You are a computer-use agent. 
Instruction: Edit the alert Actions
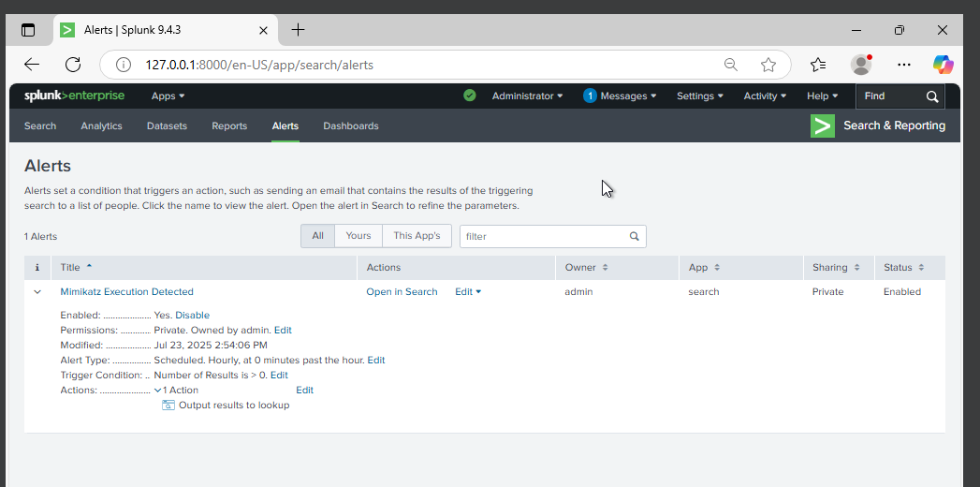[305, 391]
